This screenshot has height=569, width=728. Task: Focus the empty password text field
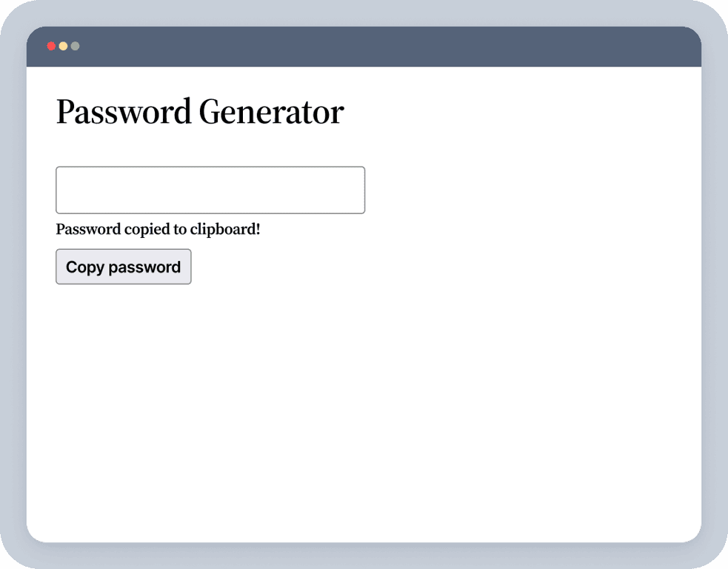coord(210,190)
